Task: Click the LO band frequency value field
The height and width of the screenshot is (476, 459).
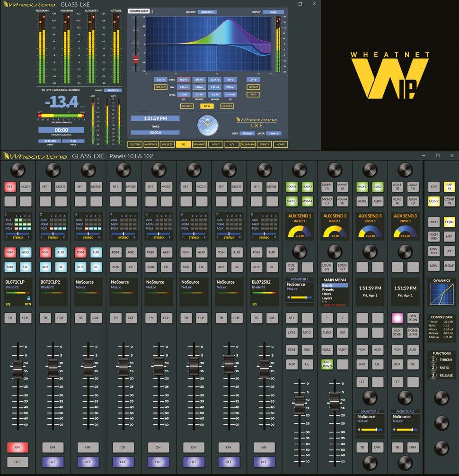Action: (184, 80)
